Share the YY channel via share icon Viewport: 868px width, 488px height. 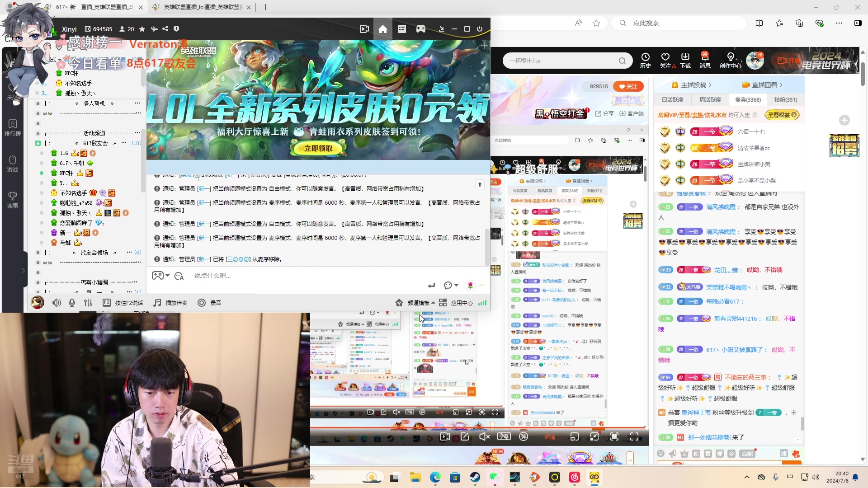tap(165, 29)
